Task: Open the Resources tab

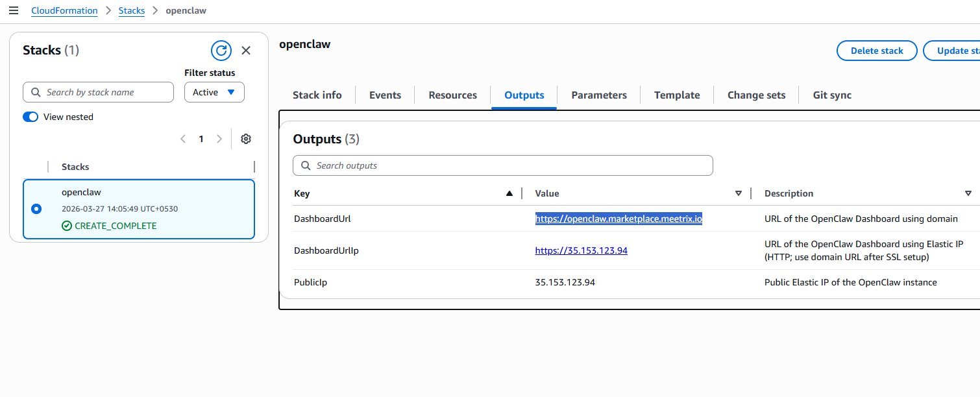Action: pyautogui.click(x=452, y=95)
